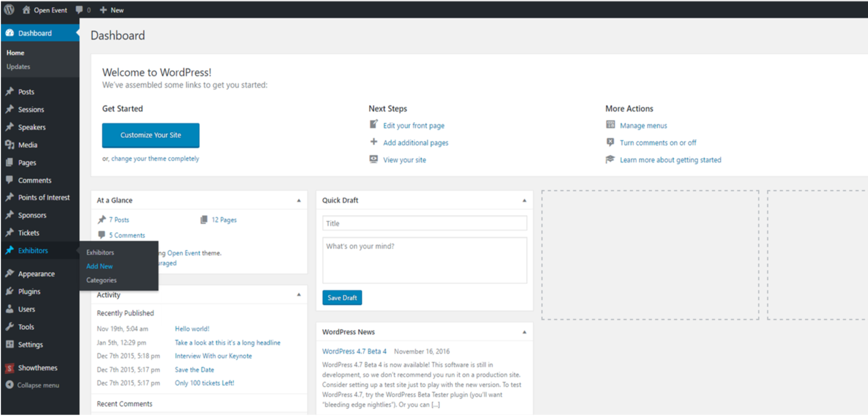This screenshot has width=868, height=416.
Task: Click the Quick Draft Title field
Action: pyautogui.click(x=425, y=223)
